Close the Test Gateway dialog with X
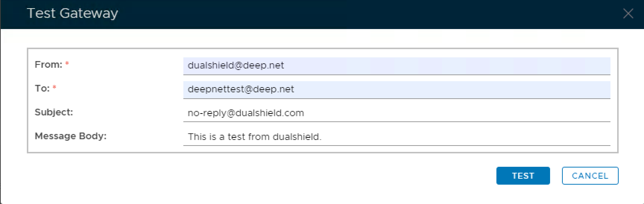 pyautogui.click(x=628, y=14)
